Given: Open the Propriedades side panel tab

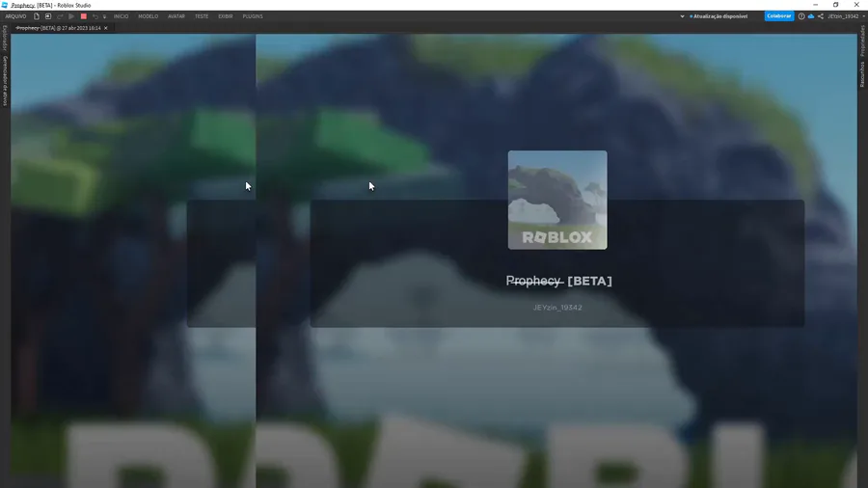Looking at the screenshot, I should pyautogui.click(x=862, y=41).
